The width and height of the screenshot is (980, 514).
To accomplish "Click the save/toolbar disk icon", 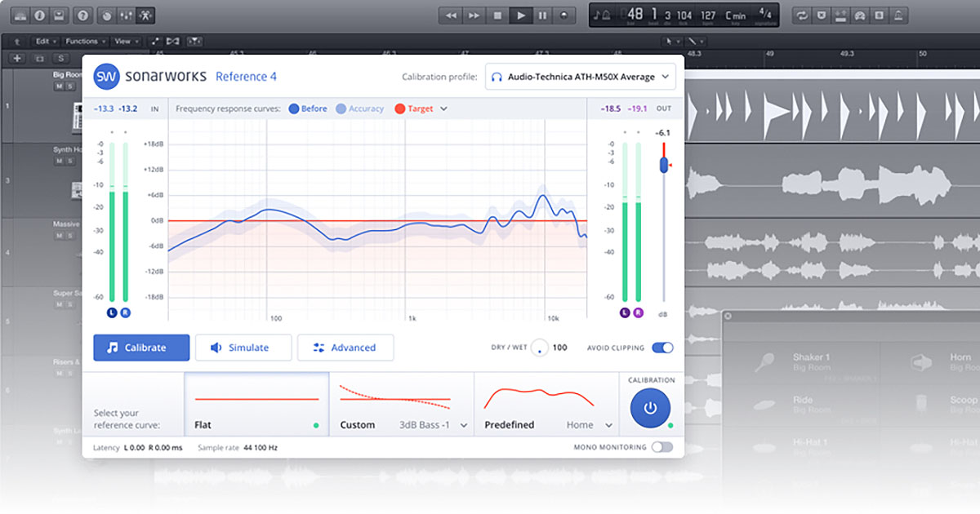I will pyautogui.click(x=59, y=16).
